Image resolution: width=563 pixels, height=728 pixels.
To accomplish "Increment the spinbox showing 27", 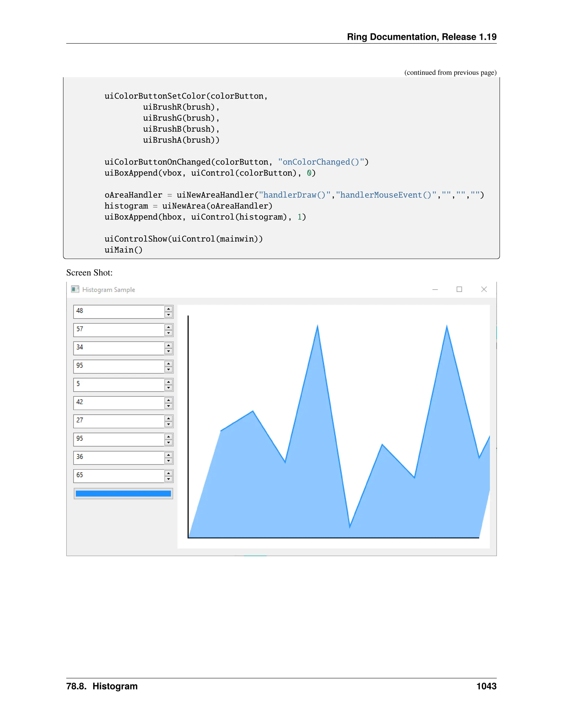I will pyautogui.click(x=169, y=418).
